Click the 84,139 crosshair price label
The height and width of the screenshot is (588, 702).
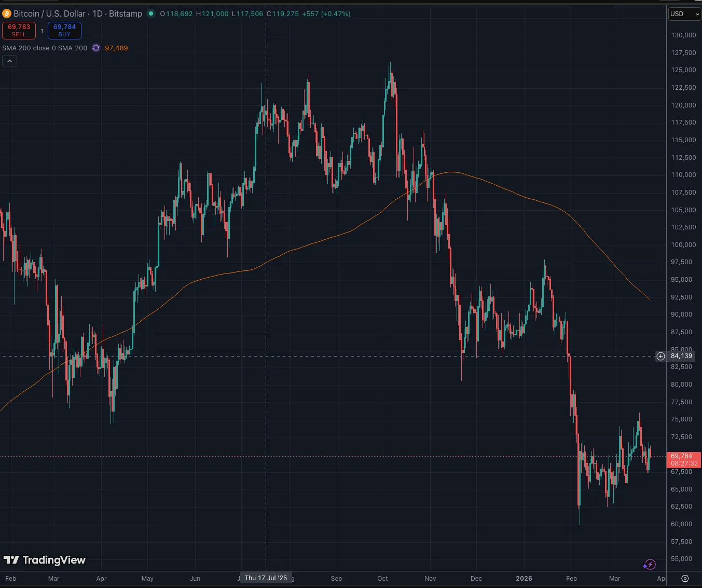[681, 356]
